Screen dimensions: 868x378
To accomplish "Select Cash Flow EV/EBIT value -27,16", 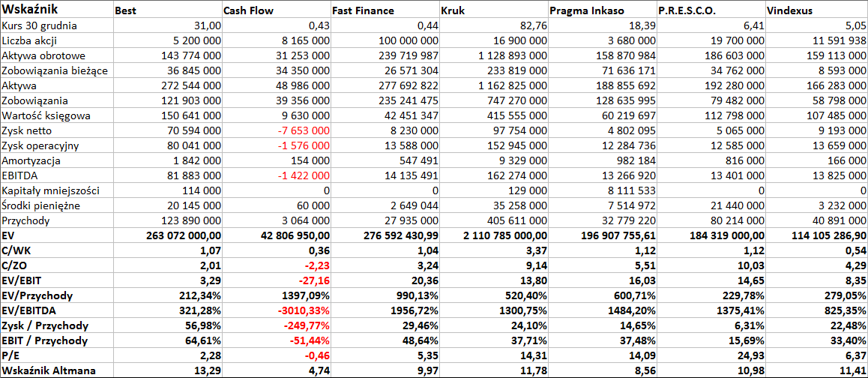I will click(x=277, y=280).
